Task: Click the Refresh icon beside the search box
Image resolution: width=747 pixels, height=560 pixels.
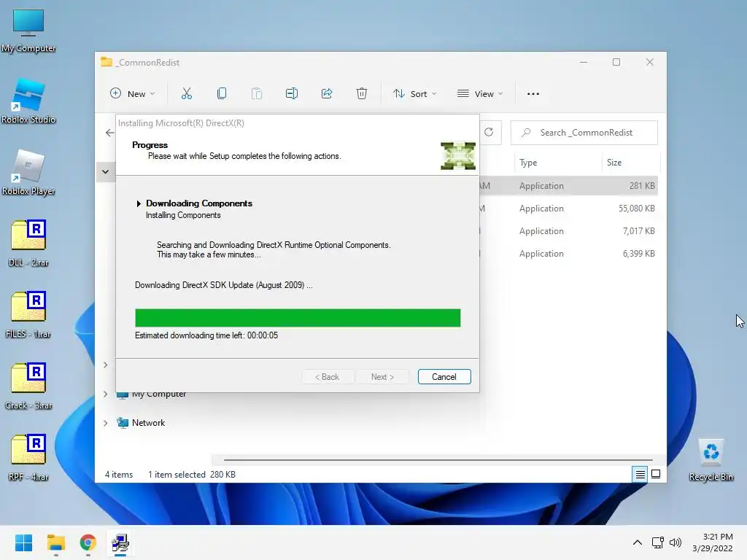Action: [x=489, y=133]
